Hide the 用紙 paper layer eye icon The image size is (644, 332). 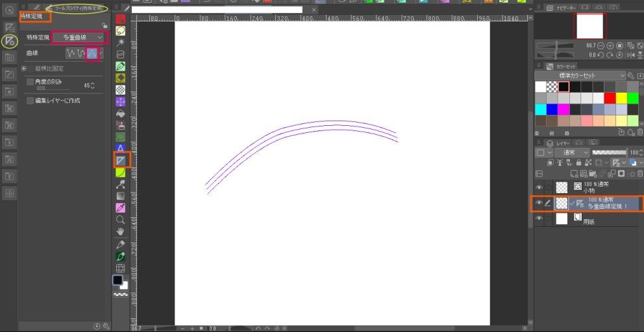click(539, 219)
